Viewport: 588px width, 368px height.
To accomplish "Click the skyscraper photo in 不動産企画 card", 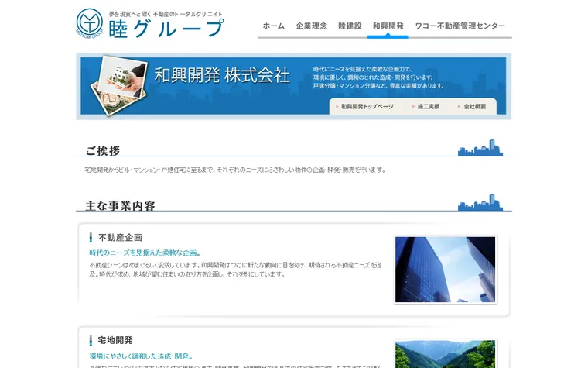I will 445,270.
